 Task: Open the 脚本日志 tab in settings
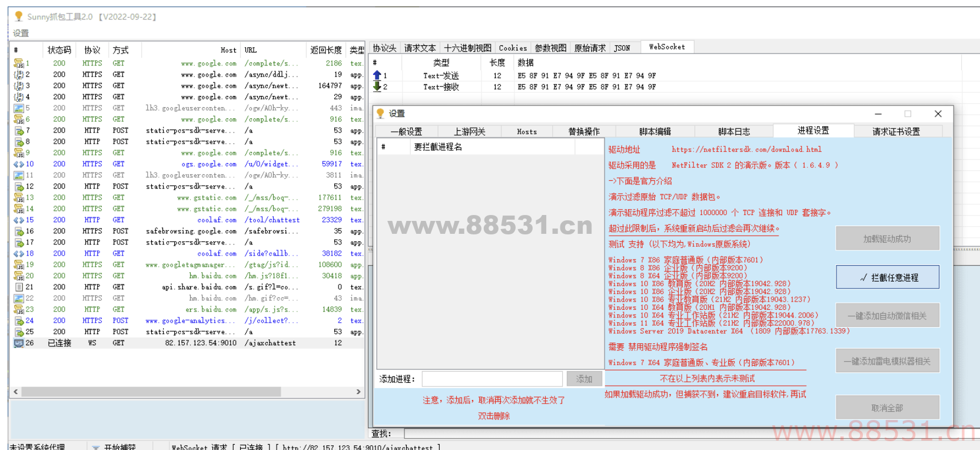[x=734, y=131]
